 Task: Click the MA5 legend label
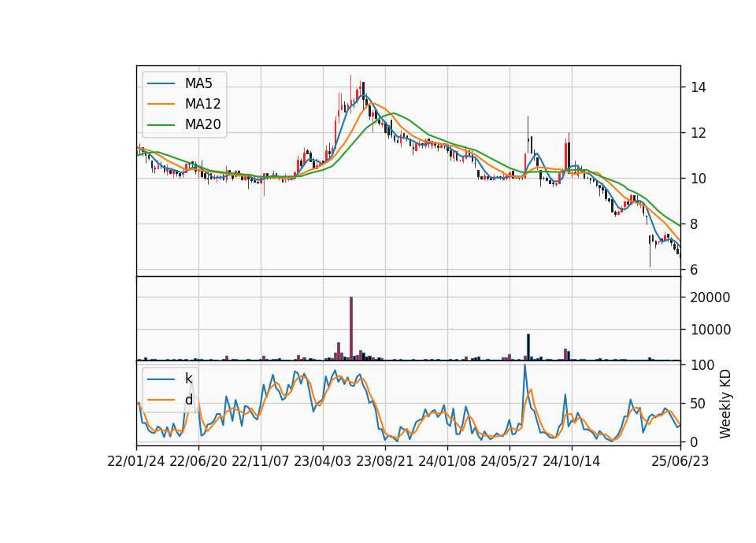tap(198, 83)
